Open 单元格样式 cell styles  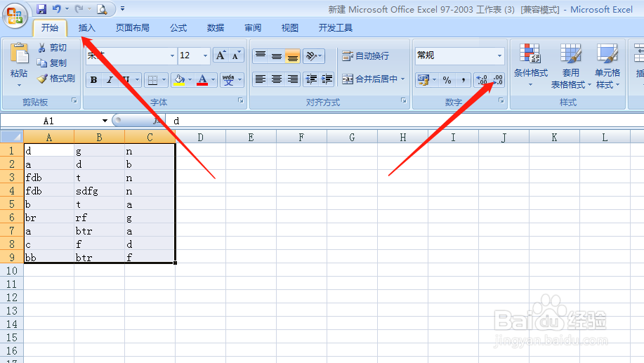click(x=607, y=66)
